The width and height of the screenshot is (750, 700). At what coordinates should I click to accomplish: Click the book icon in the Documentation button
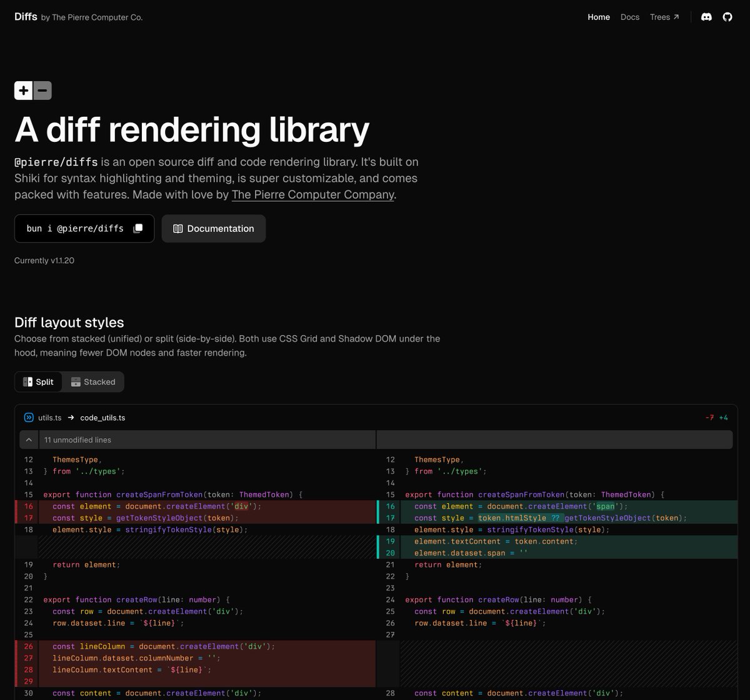click(x=178, y=229)
